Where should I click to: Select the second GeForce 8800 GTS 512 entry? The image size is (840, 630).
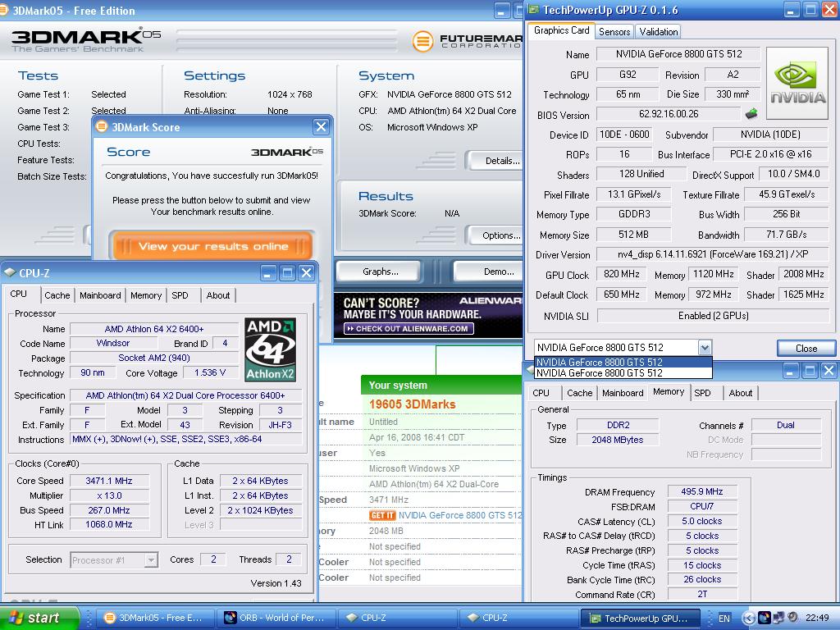623,373
